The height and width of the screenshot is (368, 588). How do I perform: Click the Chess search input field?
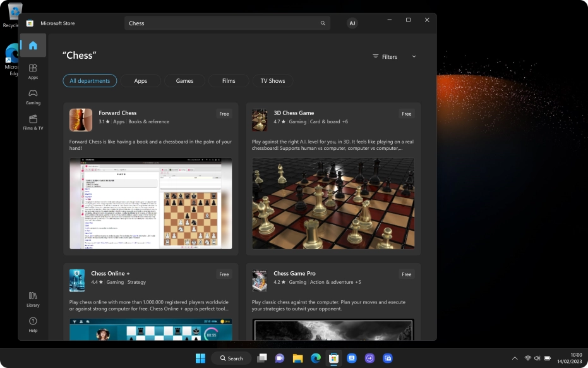[221, 23]
